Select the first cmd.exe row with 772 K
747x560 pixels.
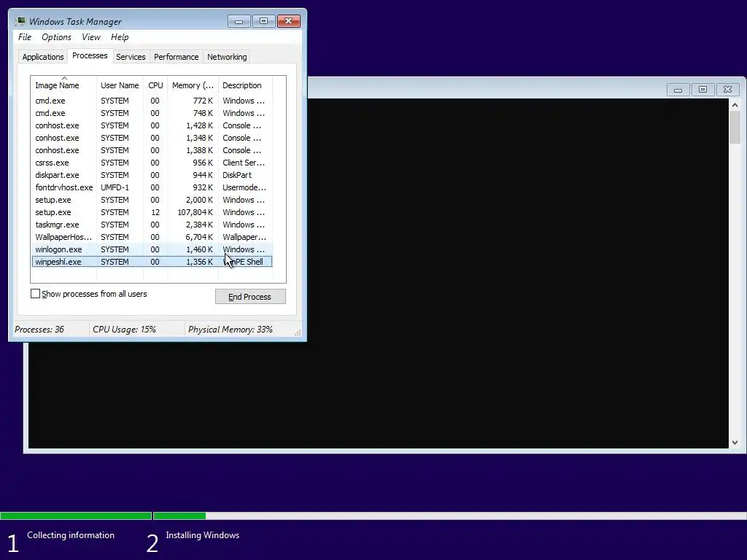pos(152,101)
